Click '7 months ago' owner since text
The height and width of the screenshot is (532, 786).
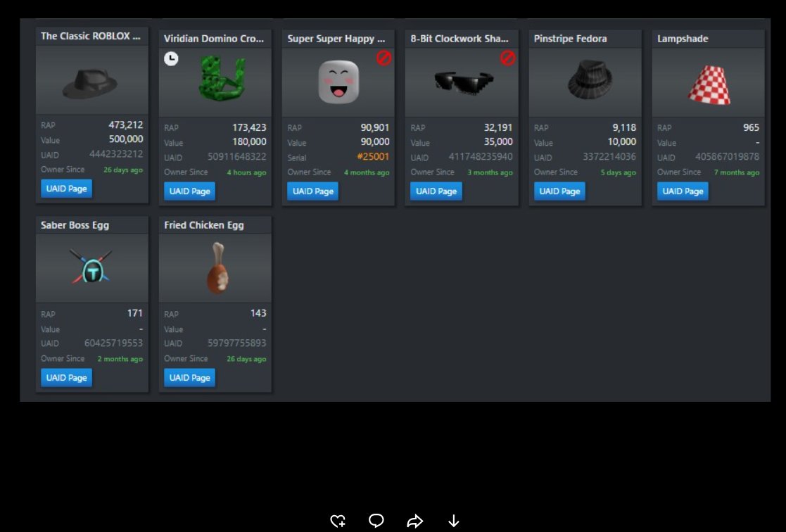tap(736, 172)
